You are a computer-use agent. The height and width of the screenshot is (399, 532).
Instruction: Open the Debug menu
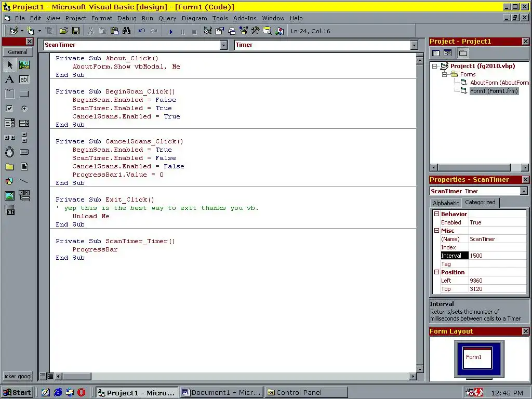tap(127, 18)
